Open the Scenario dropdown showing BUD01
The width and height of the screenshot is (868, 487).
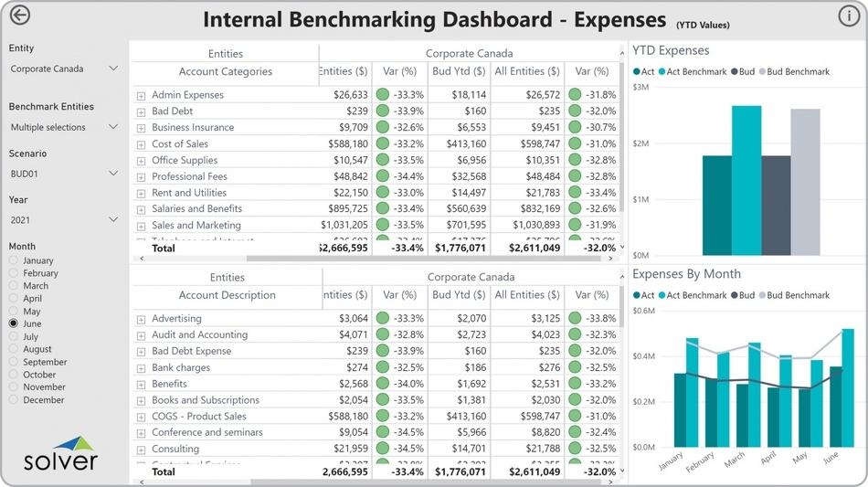pyautogui.click(x=64, y=174)
